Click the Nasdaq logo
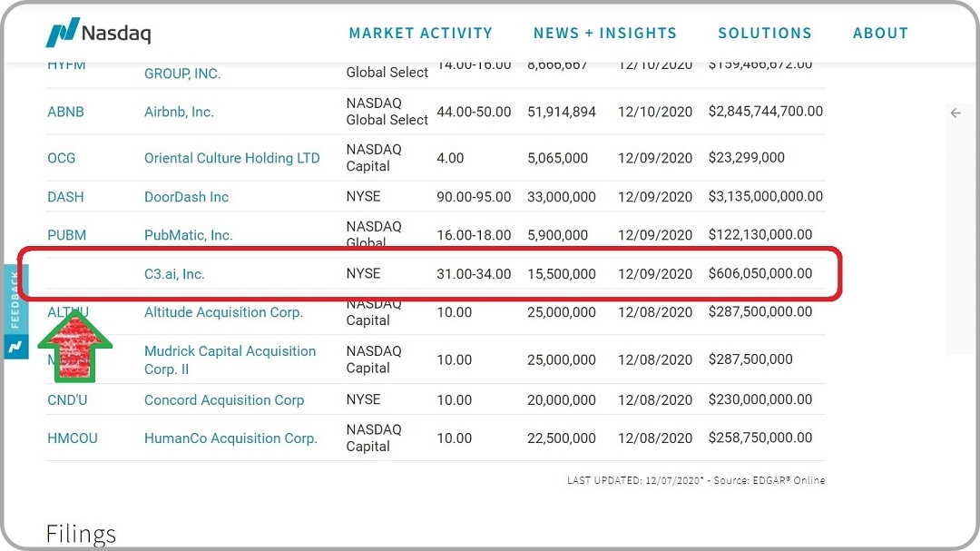Viewport: 980px width, 551px height. 98,32
